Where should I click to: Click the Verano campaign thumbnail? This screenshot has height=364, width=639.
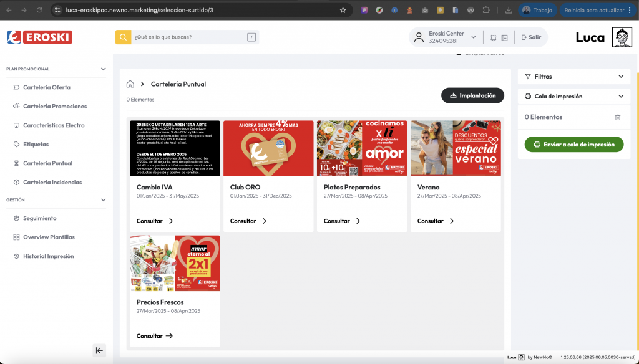(x=456, y=148)
